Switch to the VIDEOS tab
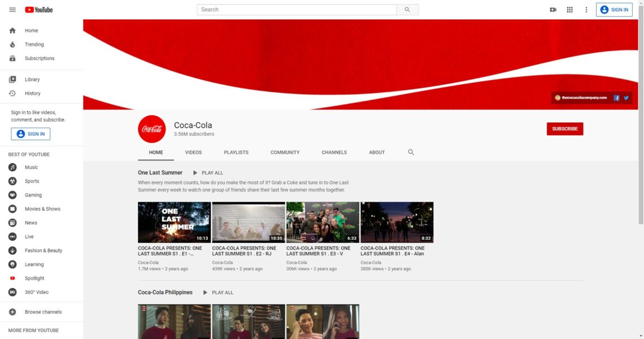Viewport: 644px width, 339px height. 193,152
